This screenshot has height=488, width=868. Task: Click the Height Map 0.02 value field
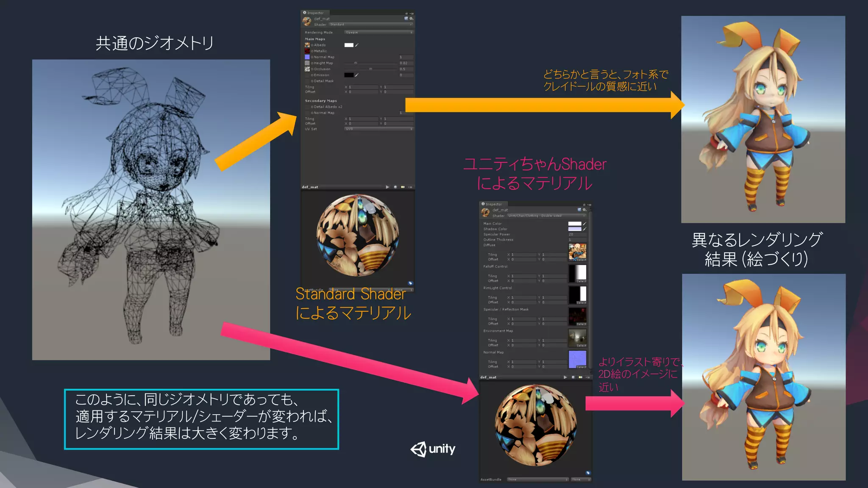pyautogui.click(x=406, y=63)
